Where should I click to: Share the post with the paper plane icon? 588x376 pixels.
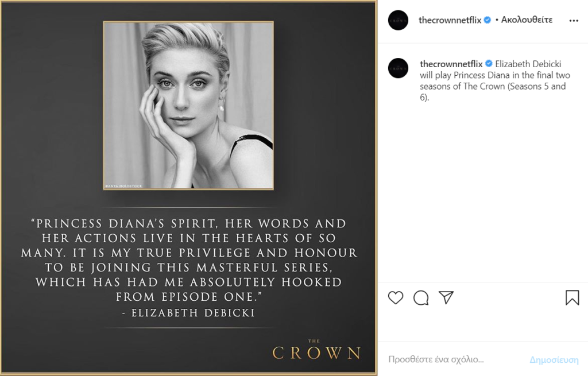point(446,297)
